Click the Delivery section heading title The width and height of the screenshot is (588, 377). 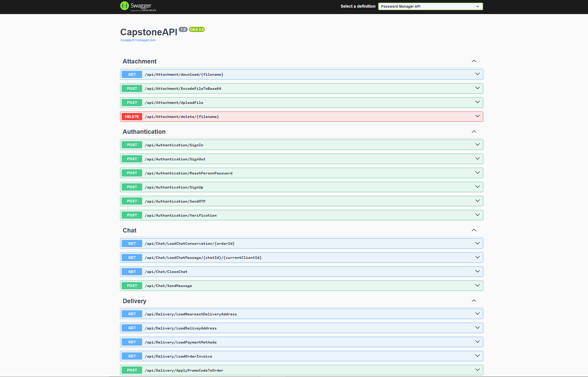pyautogui.click(x=134, y=301)
